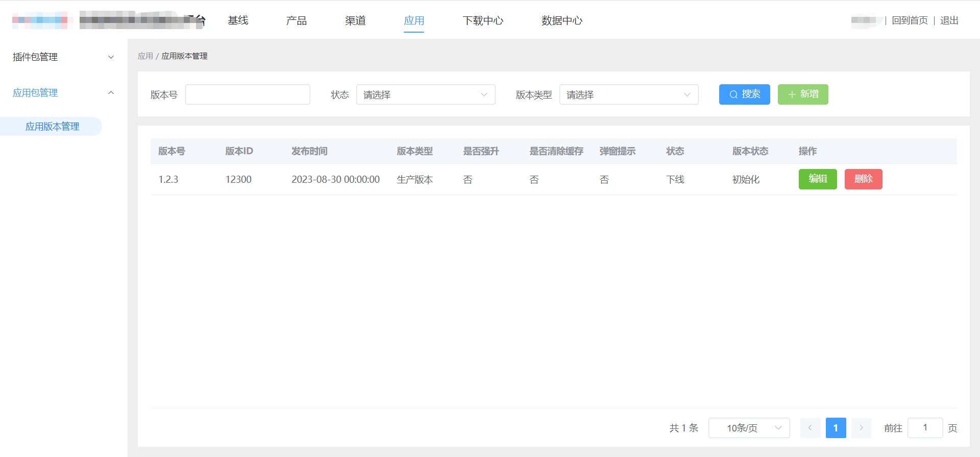Click the 弹窗提示 column header
Image resolution: width=980 pixels, height=457 pixels.
pyautogui.click(x=618, y=151)
